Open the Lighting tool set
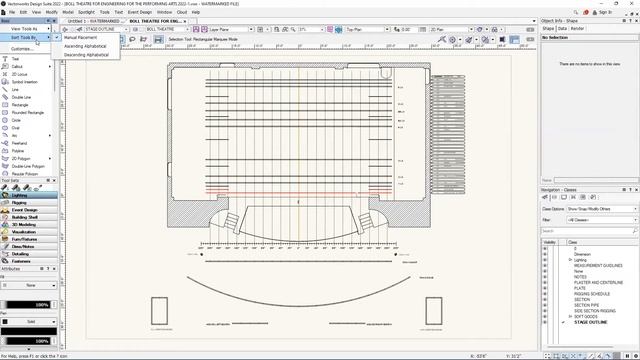The width and height of the screenshot is (640, 360). 29,196
